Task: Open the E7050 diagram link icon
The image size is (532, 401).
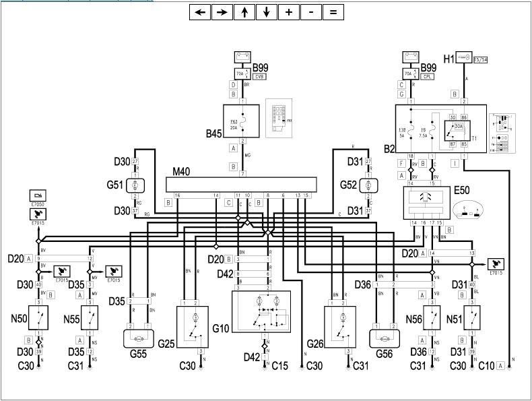Action: (x=38, y=195)
